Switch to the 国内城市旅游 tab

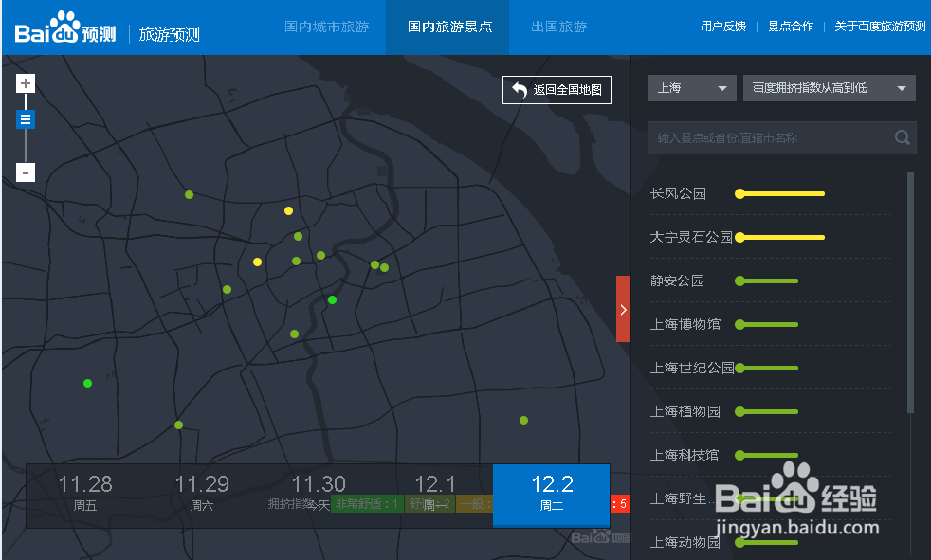[327, 27]
